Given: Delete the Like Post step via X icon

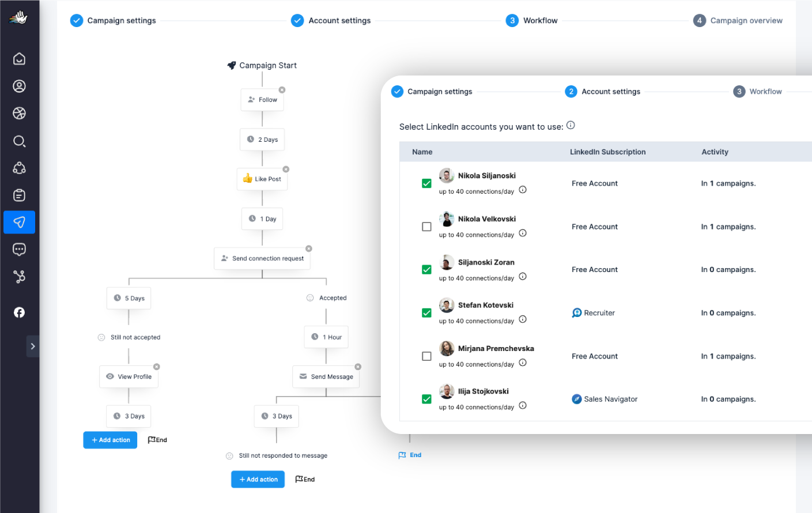Looking at the screenshot, I should [286, 169].
